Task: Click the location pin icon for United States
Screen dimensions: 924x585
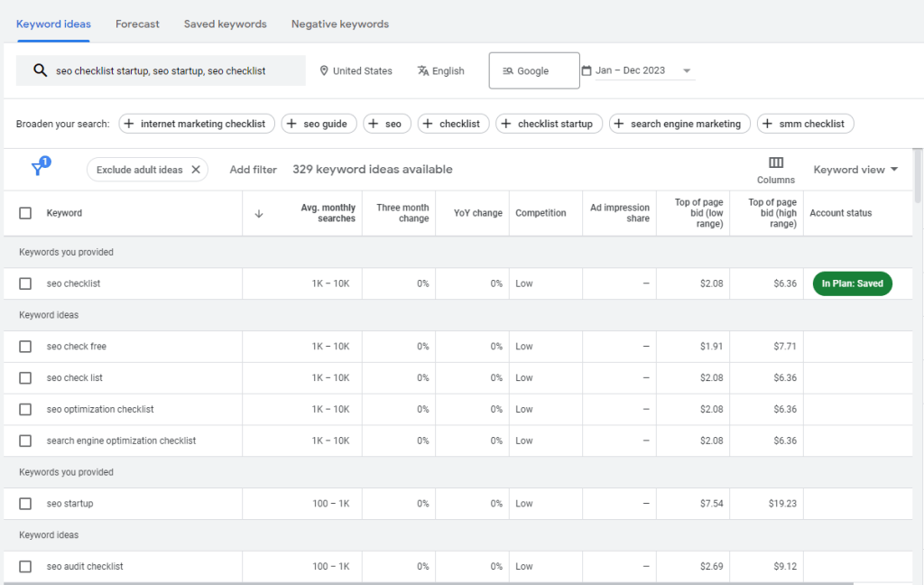Action: click(x=323, y=70)
